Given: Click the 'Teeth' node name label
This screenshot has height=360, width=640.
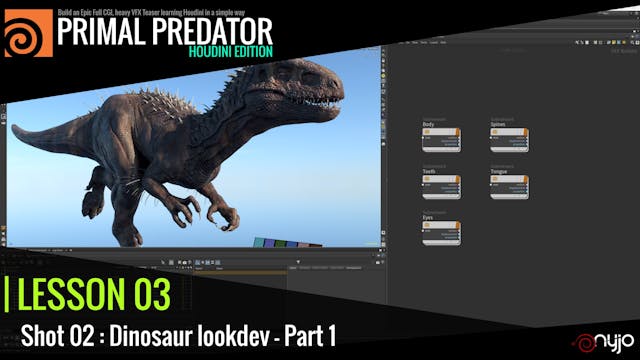Looking at the screenshot, I should point(429,171).
